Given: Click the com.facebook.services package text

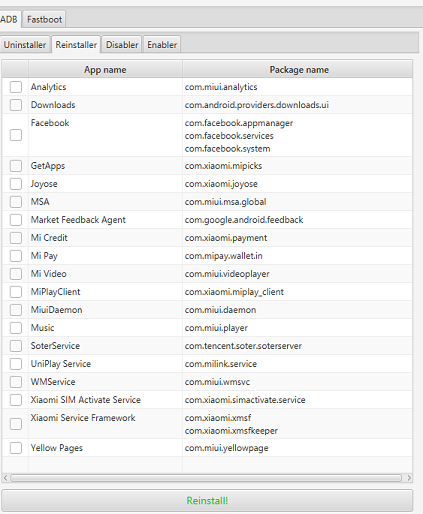Looking at the screenshot, I should 229,136.
